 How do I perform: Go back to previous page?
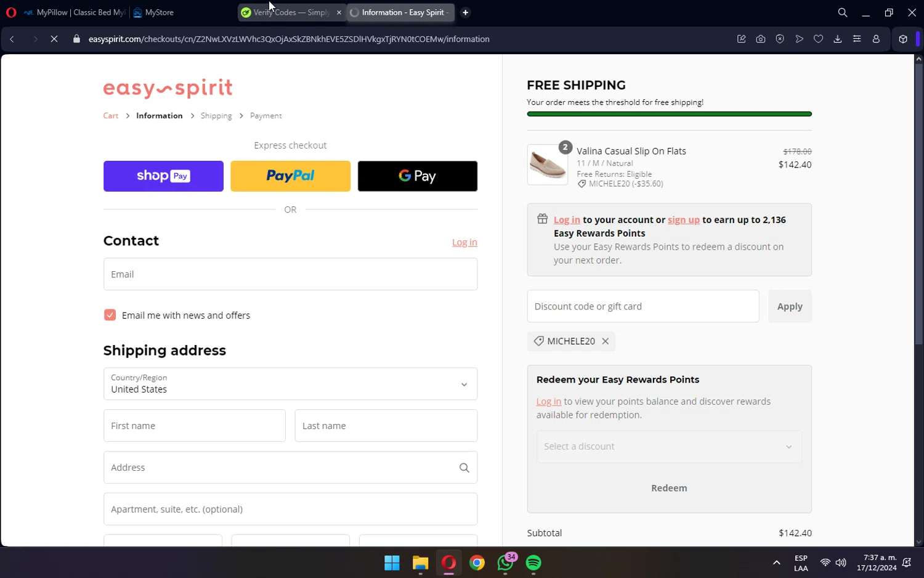pos(12,39)
